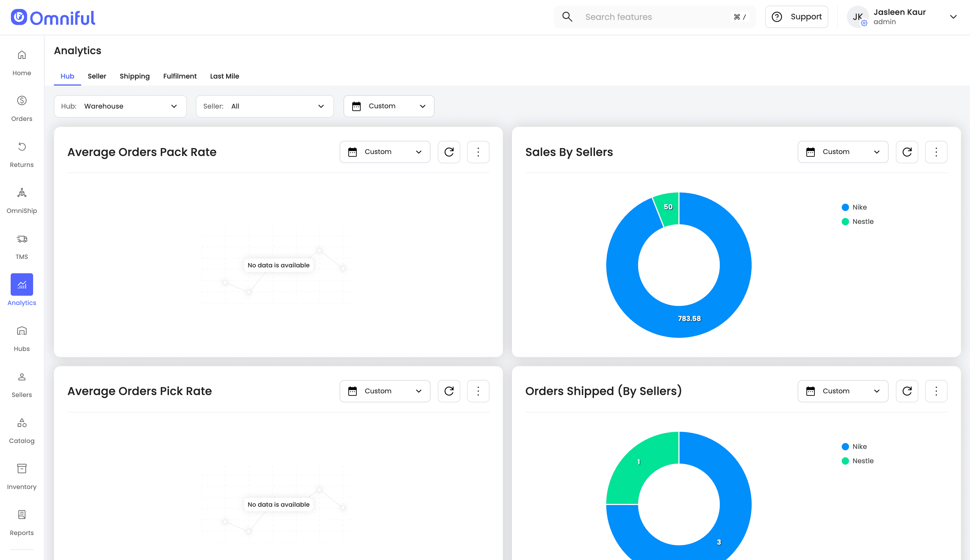This screenshot has width=970, height=560.
Task: Click the Jasleen Kaur user name
Action: click(900, 12)
